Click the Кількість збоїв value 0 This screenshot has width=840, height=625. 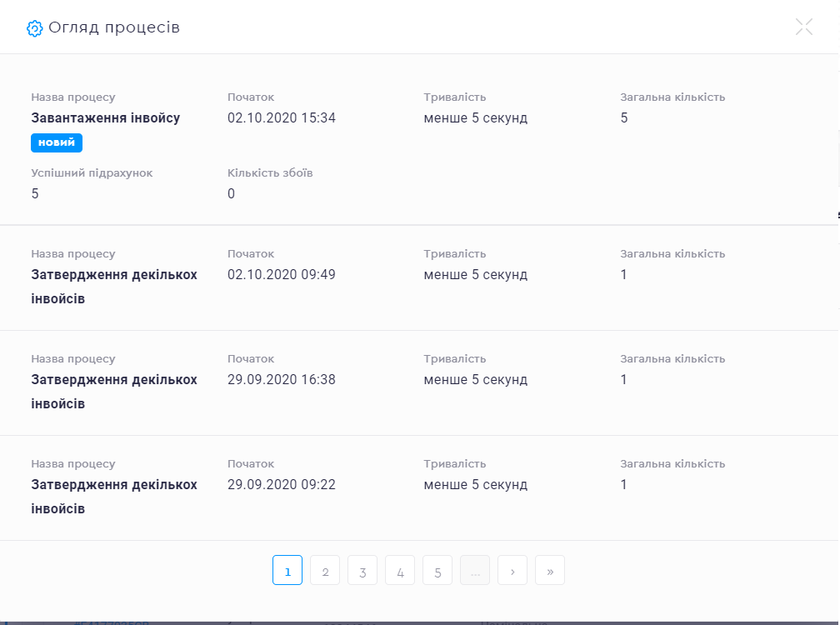(x=232, y=194)
